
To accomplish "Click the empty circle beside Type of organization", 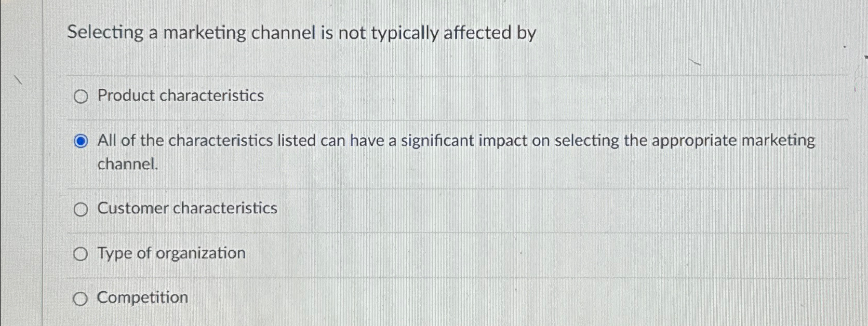I will point(81,254).
